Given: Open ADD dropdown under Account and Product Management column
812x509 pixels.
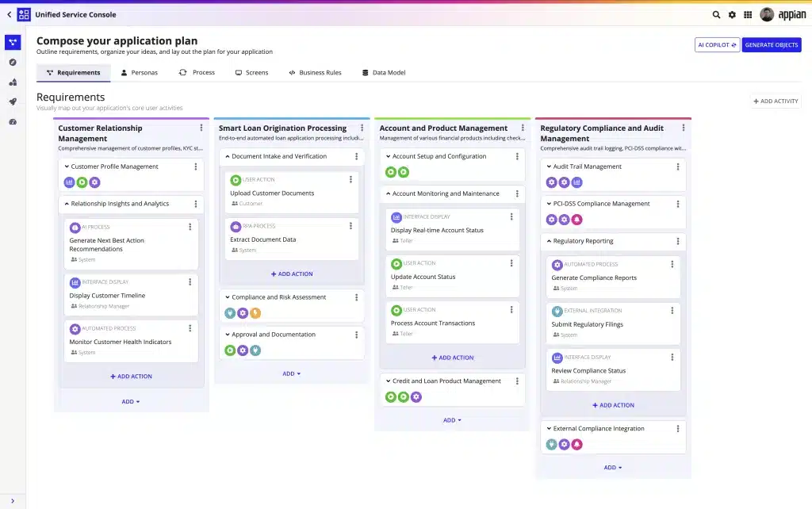Looking at the screenshot, I should 452,420.
